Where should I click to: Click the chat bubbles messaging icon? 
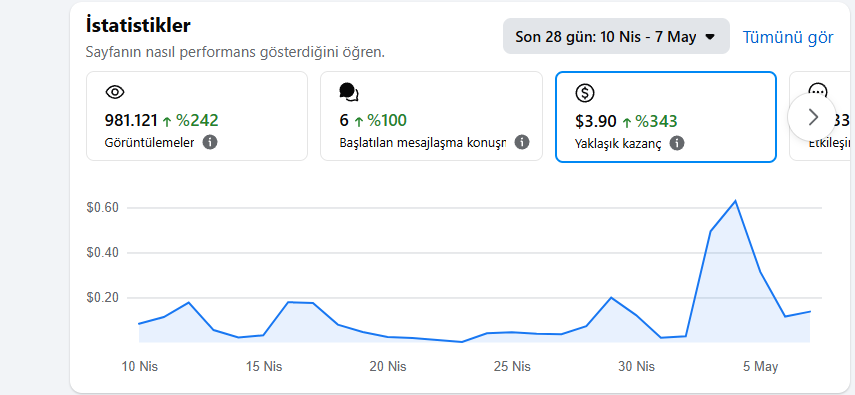[349, 92]
